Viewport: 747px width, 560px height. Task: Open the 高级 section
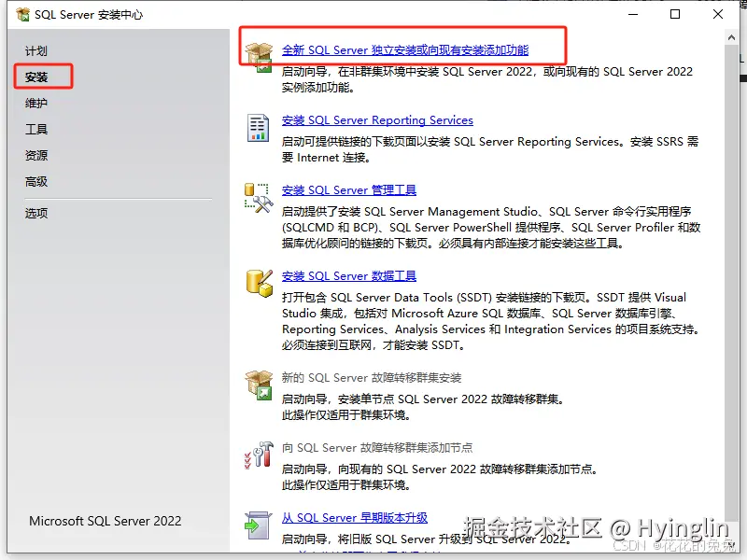coord(36,181)
